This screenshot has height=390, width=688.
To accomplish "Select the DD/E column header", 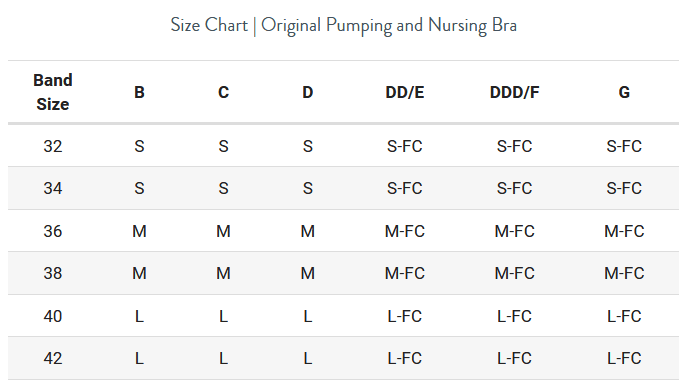I will [x=405, y=92].
